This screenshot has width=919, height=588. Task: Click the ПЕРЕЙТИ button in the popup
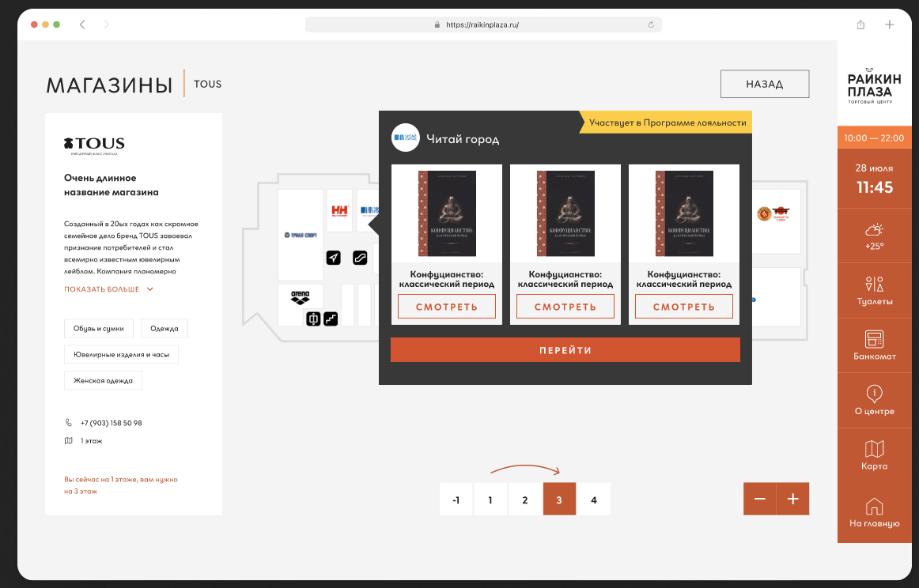565,350
